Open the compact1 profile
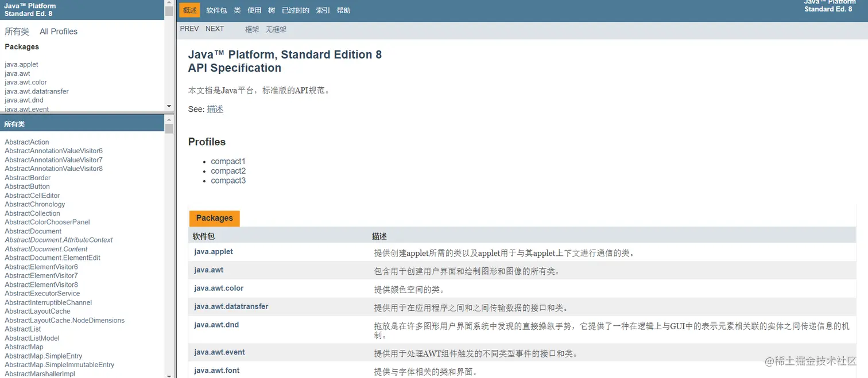This screenshot has width=868, height=378. [x=228, y=161]
